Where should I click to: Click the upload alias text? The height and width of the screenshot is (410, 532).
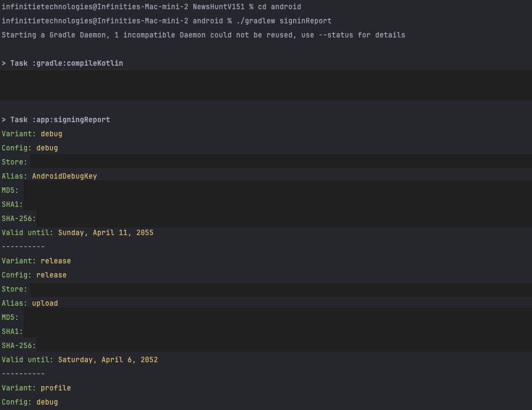(x=45, y=303)
